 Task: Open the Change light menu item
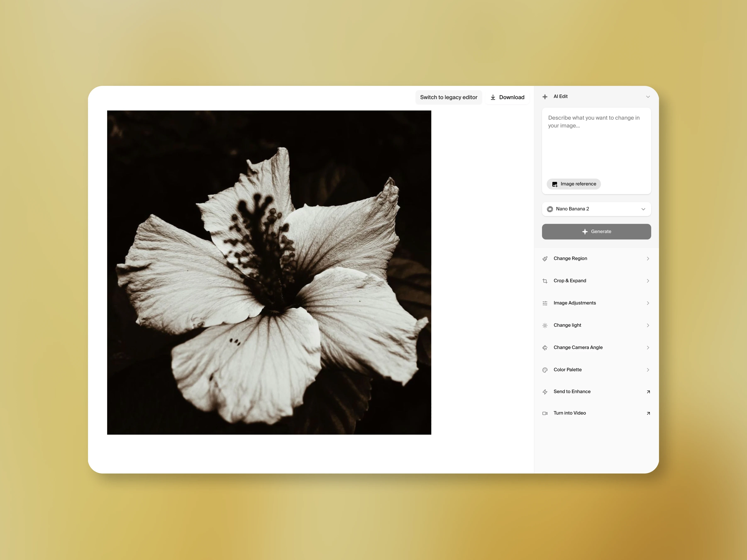coord(567,325)
